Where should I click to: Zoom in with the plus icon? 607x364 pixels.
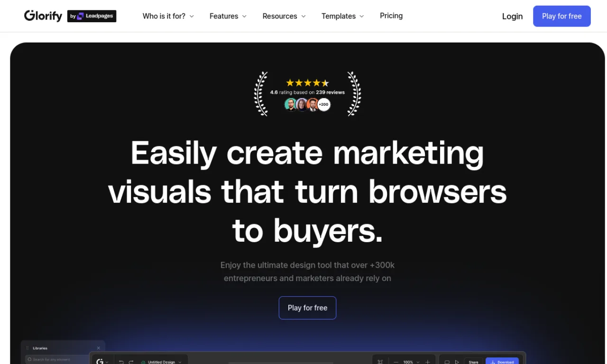click(428, 362)
